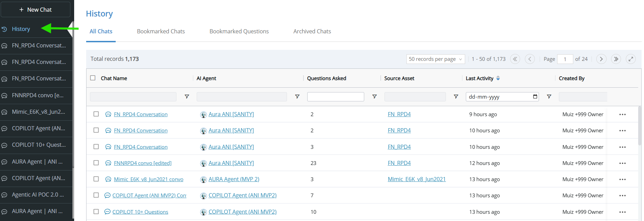Open more actions for Mimic_E6K convo row

[x=622, y=179]
